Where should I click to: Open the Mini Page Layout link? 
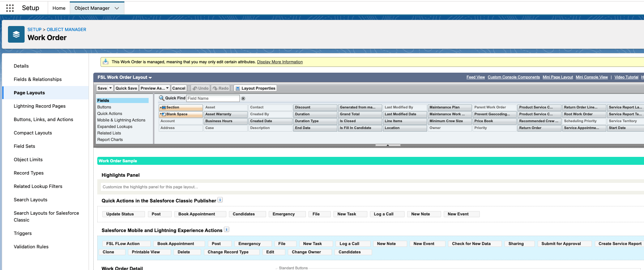coord(558,77)
